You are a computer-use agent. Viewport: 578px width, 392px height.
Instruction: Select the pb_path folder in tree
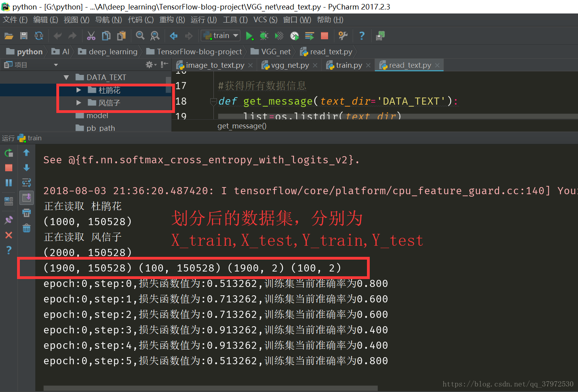click(96, 128)
